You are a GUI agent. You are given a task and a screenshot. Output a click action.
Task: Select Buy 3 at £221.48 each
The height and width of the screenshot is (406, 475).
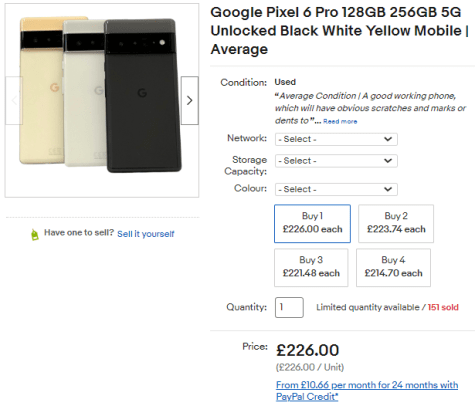click(311, 267)
